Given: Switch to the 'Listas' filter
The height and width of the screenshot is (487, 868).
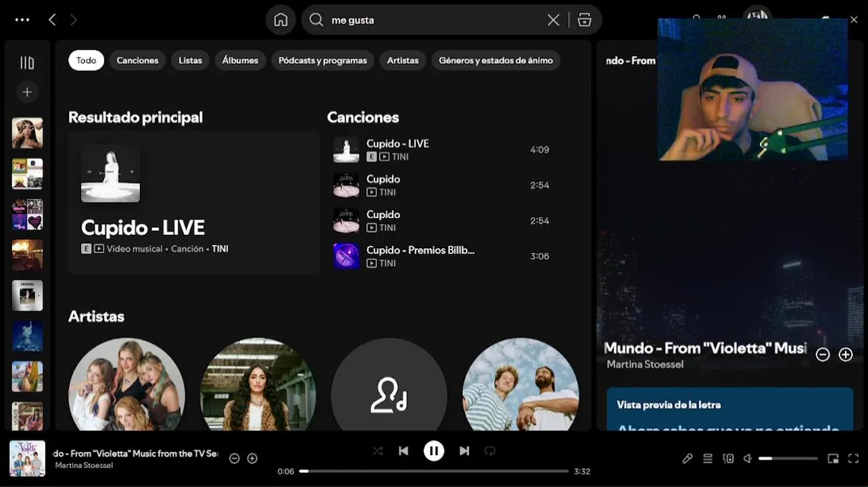Looking at the screenshot, I should coord(190,60).
